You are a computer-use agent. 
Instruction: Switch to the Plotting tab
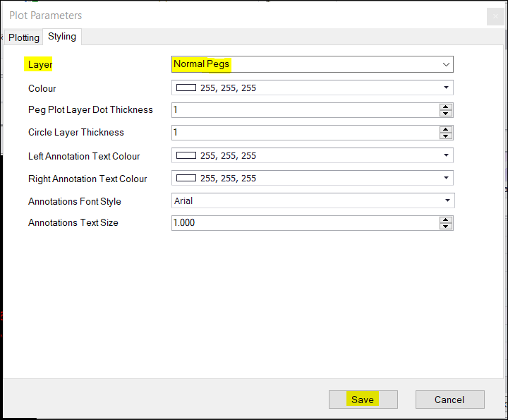click(24, 37)
